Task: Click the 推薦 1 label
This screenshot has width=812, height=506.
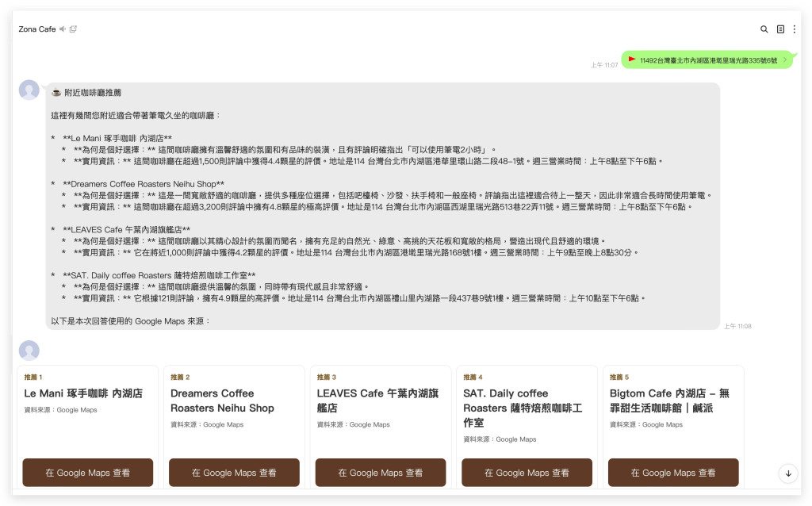Action: click(33, 377)
